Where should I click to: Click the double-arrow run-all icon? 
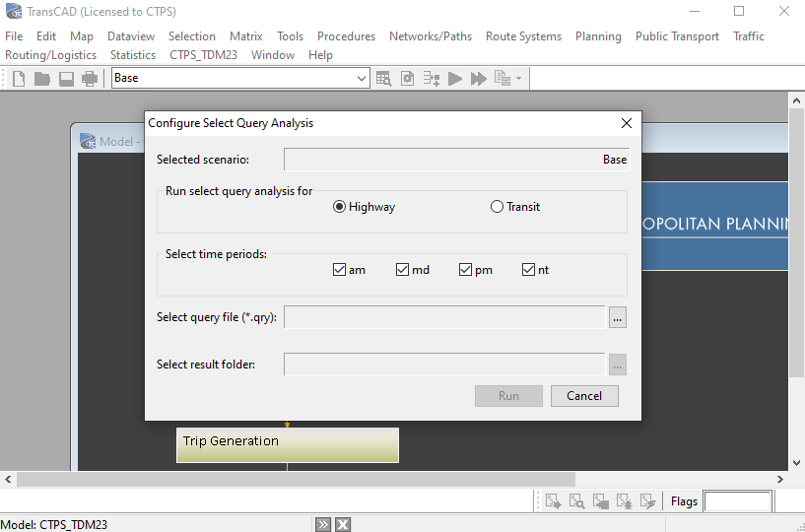click(479, 79)
